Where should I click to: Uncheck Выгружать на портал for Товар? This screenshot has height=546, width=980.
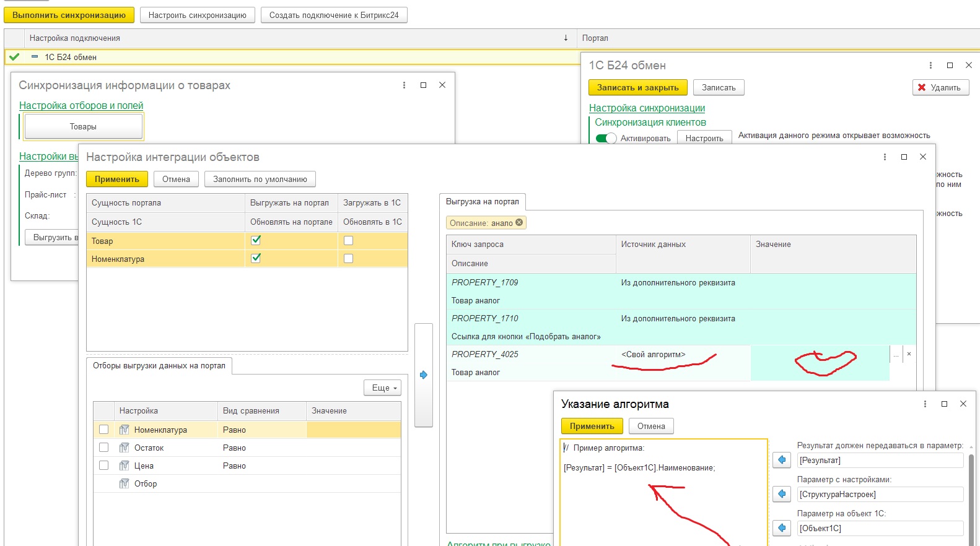pos(256,240)
